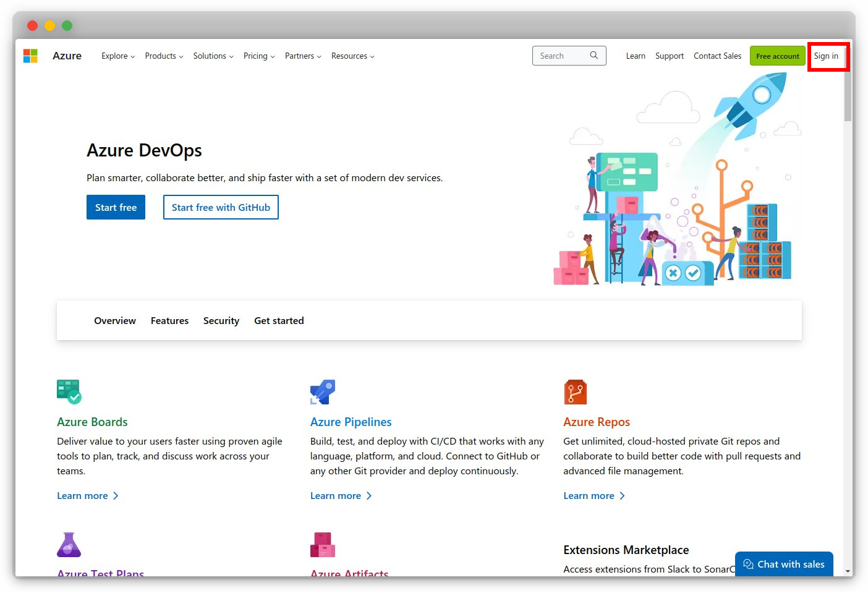Open Learn more under Azure Pipelines
Screen dimensions: 868x593
341,496
